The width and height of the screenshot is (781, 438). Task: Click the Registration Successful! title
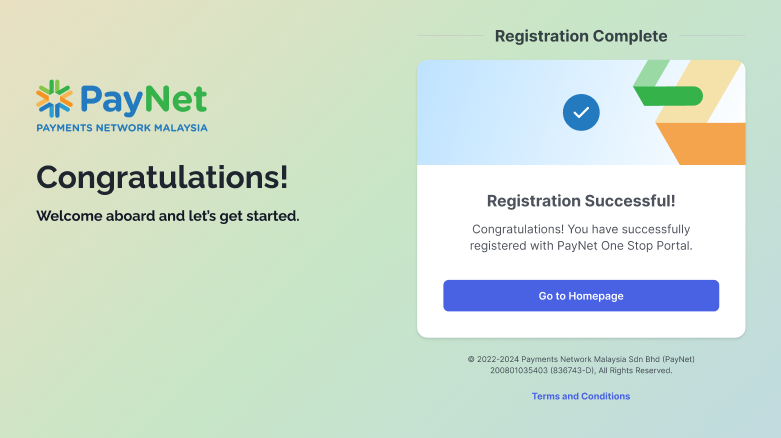tap(581, 201)
